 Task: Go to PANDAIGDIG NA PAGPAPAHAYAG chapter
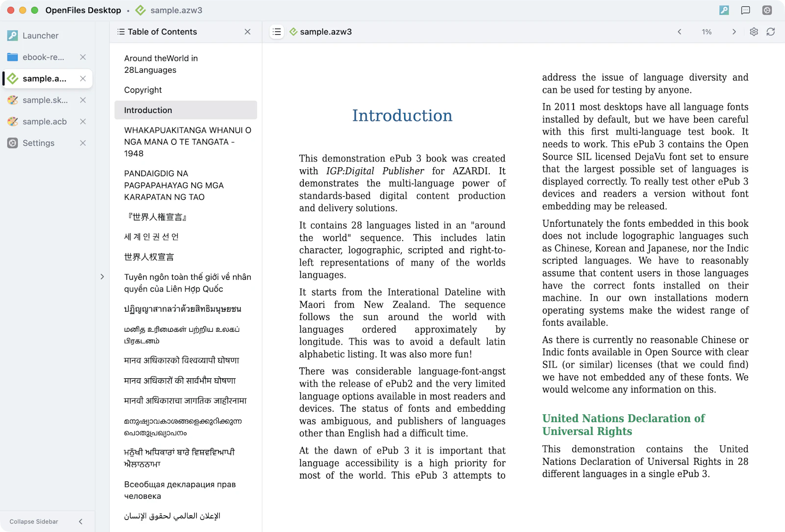tap(185, 186)
